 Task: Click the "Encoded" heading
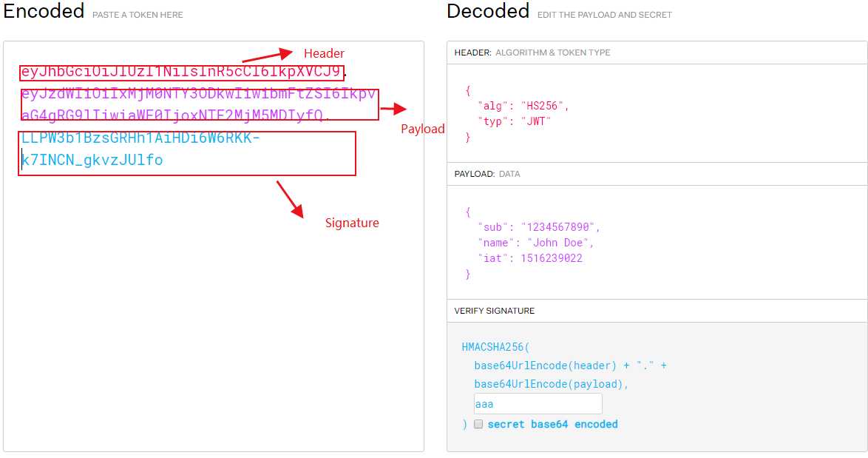click(44, 12)
